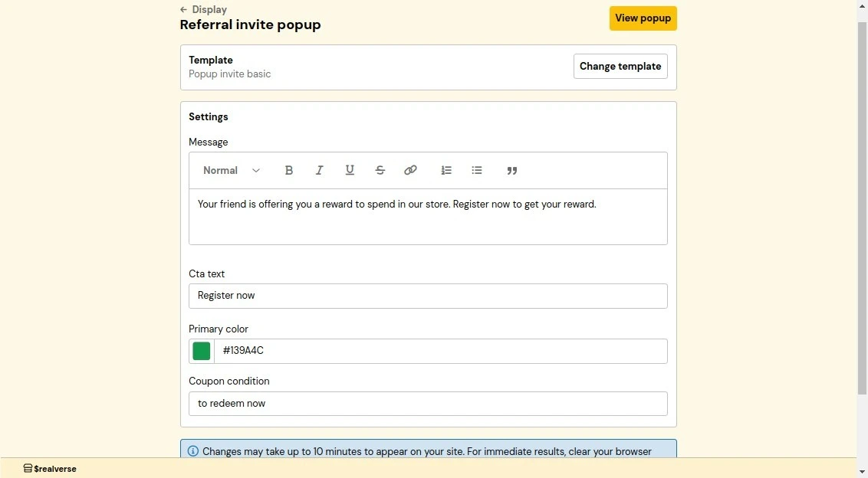Viewport: 868px width, 478px height.
Task: Toggle italic formatting in message editor
Action: click(320, 170)
